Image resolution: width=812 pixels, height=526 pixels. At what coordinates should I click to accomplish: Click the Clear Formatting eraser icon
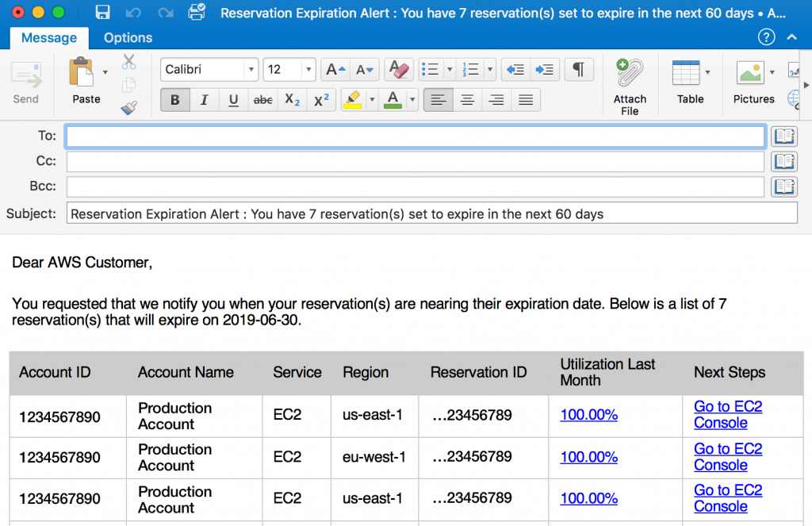click(x=398, y=70)
